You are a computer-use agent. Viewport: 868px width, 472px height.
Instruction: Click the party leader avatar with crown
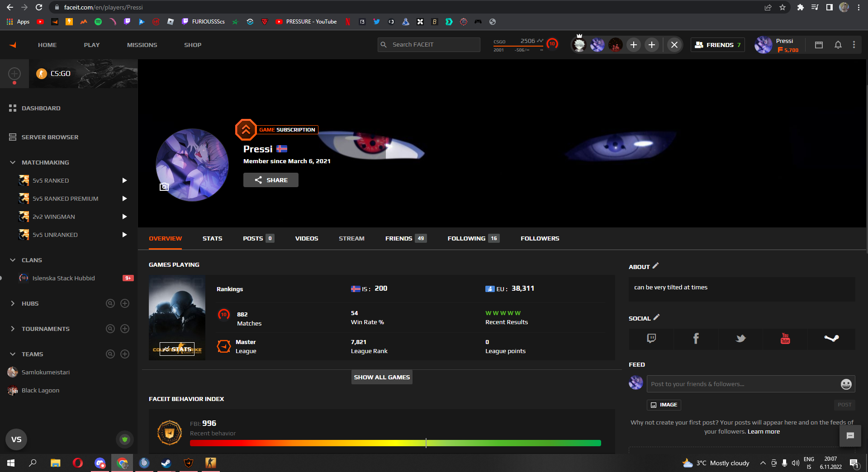pyautogui.click(x=579, y=44)
